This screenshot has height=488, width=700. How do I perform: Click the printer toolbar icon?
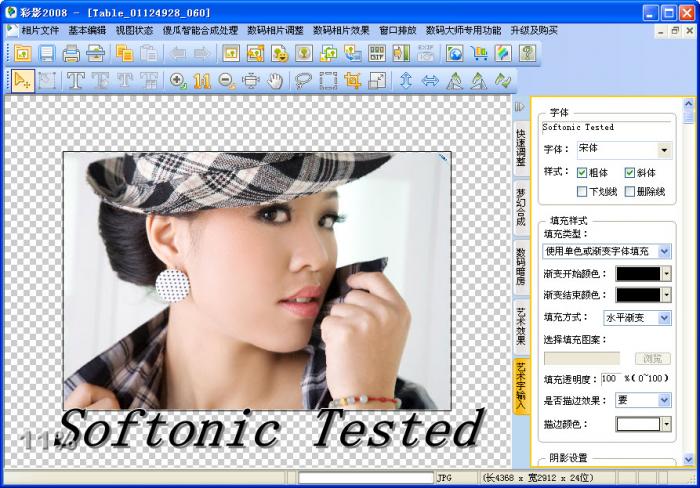[71, 54]
